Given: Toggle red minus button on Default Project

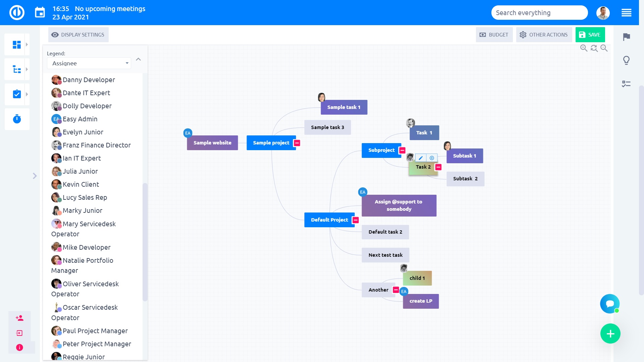Looking at the screenshot, I should (x=356, y=220).
